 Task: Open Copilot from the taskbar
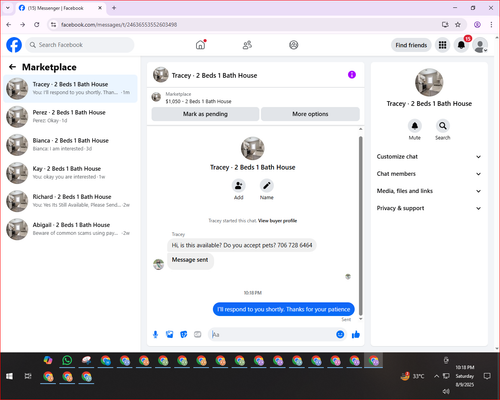[x=48, y=360]
